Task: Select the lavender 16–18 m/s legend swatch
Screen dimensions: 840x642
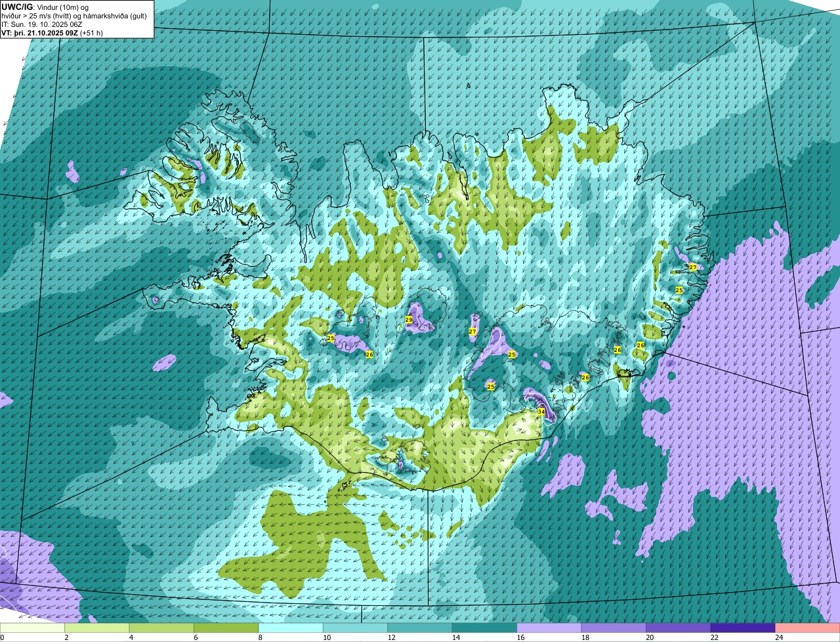Action: (x=549, y=628)
